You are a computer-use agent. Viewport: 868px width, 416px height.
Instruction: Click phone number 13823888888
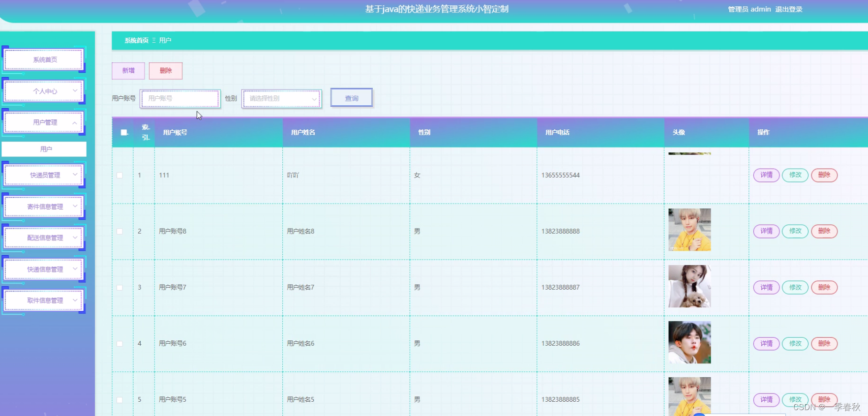[561, 231]
